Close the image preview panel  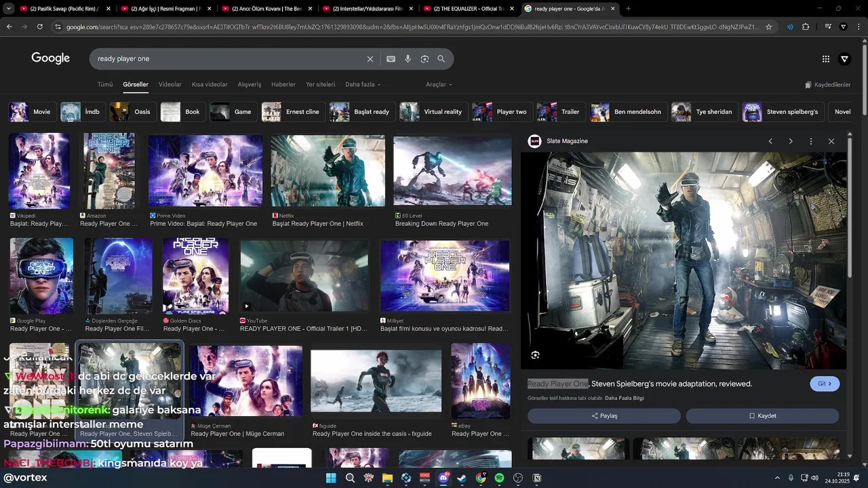tap(831, 141)
